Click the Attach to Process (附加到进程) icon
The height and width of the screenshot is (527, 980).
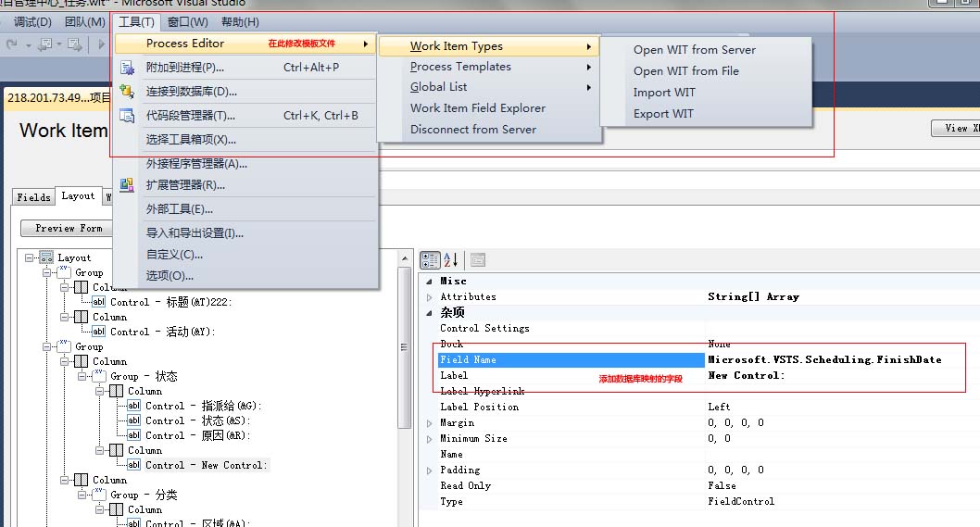point(128,67)
